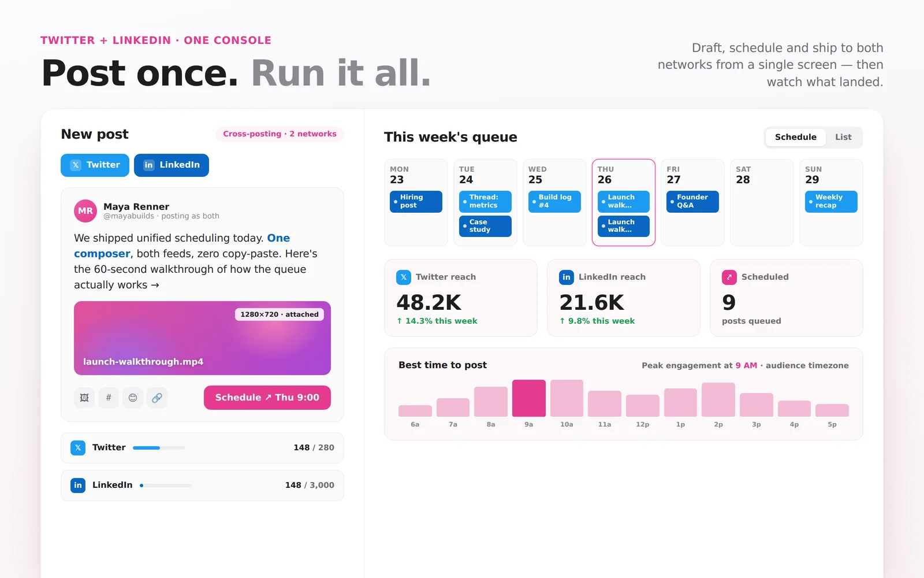Open the Hiring post on Monday
924x578 pixels.
[416, 202]
